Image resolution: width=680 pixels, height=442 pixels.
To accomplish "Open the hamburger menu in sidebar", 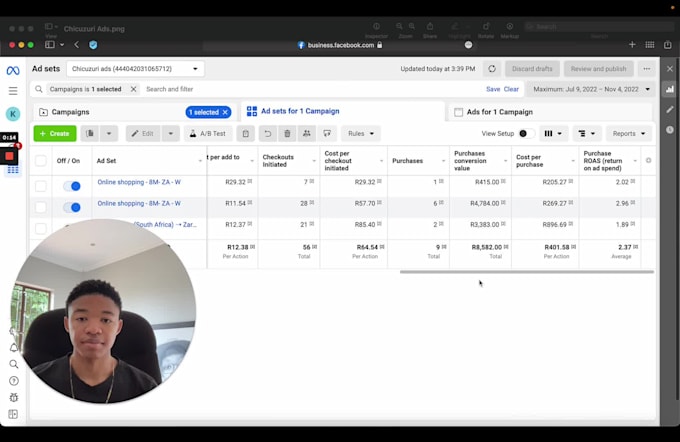I will [13, 91].
